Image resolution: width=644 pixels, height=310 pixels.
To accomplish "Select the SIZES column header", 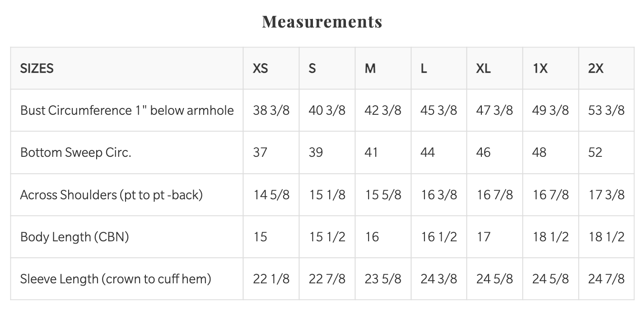I will pos(37,68).
